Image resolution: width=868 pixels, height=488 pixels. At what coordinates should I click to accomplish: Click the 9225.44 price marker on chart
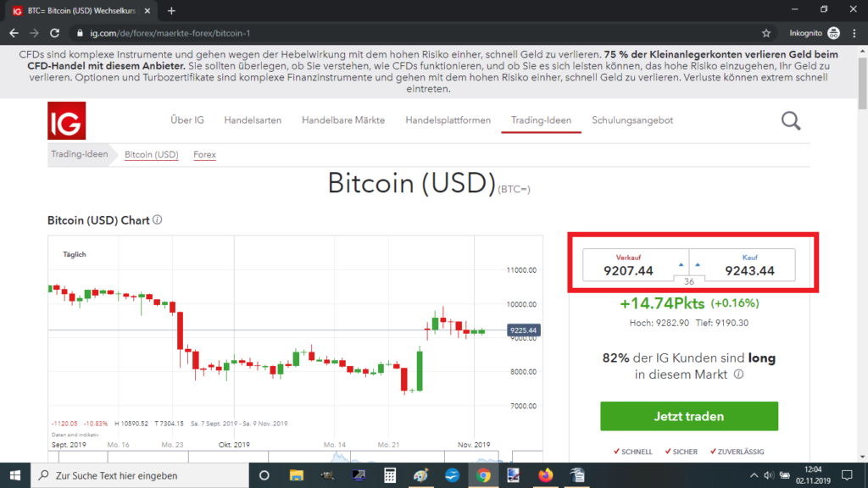click(x=523, y=330)
